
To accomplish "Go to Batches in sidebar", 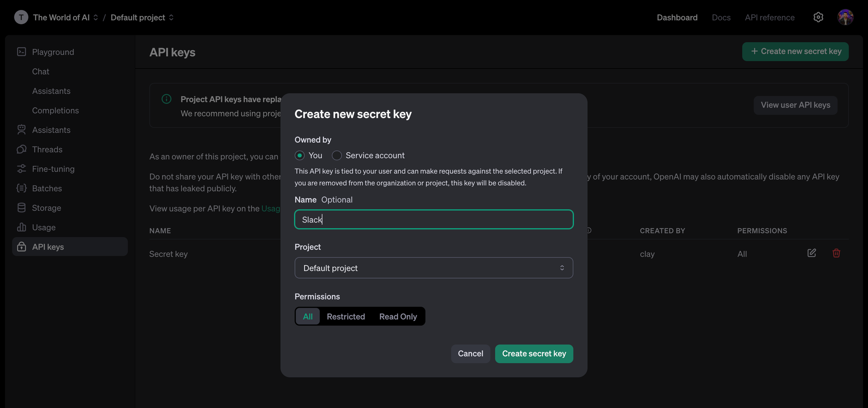I will pyautogui.click(x=46, y=188).
